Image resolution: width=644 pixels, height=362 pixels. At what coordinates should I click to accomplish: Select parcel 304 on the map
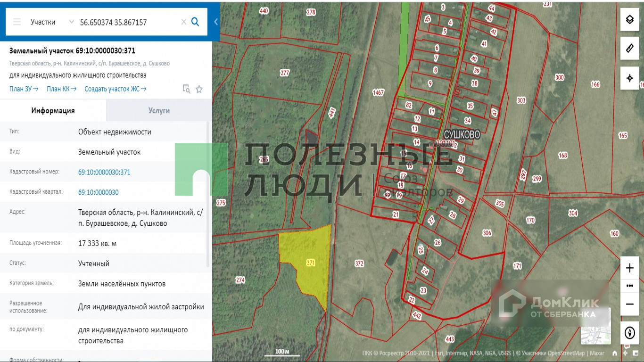[x=573, y=213]
